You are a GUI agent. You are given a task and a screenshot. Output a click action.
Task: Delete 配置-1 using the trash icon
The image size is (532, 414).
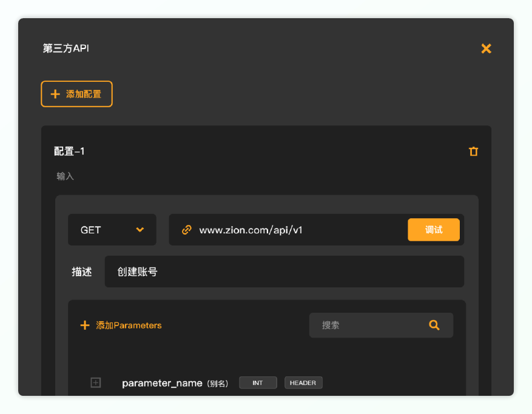tap(474, 151)
